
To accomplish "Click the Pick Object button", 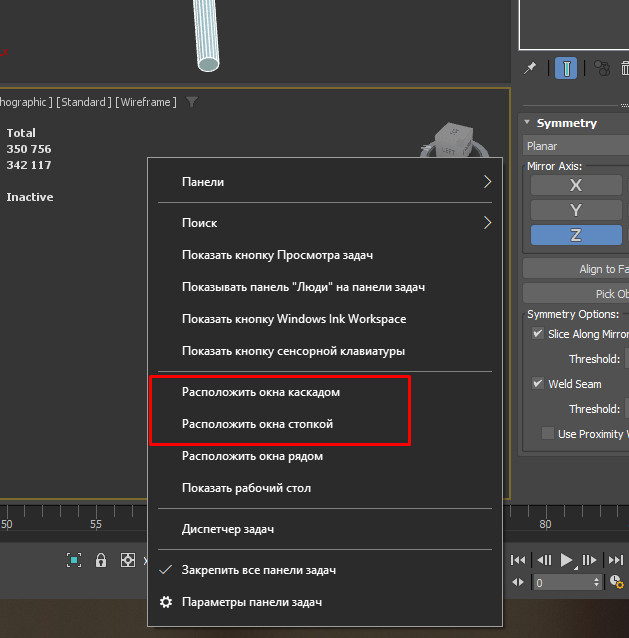I will (576, 293).
